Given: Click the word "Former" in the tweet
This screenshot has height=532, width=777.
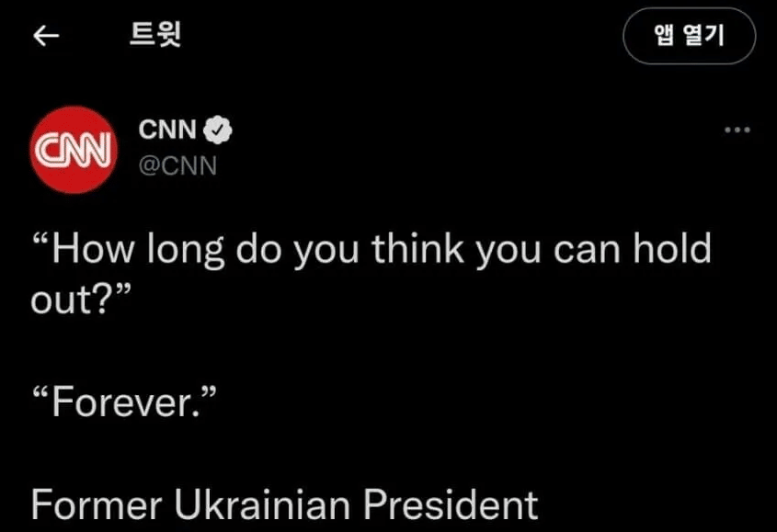Looking at the screenshot, I should [x=97, y=504].
